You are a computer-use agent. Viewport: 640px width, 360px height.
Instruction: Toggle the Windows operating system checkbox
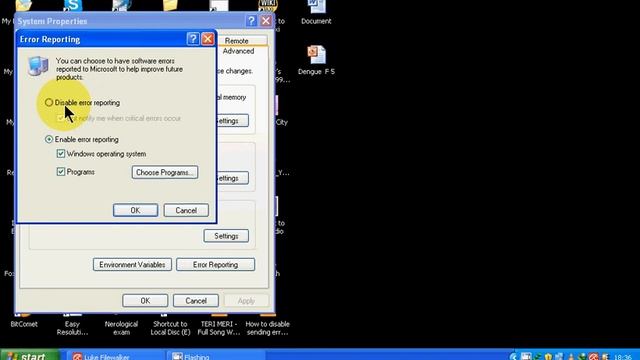(x=61, y=154)
